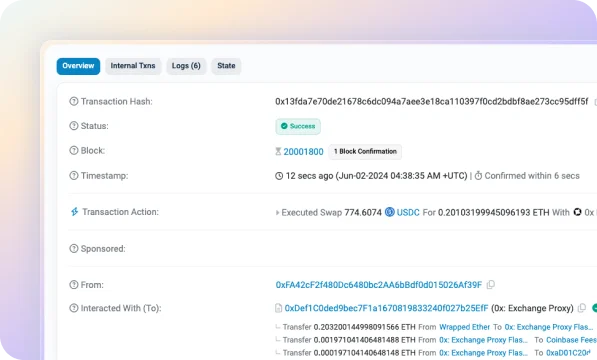Open Interacted With address 0xDef1C0ded link
The width and height of the screenshot is (597, 360).
tap(386, 308)
